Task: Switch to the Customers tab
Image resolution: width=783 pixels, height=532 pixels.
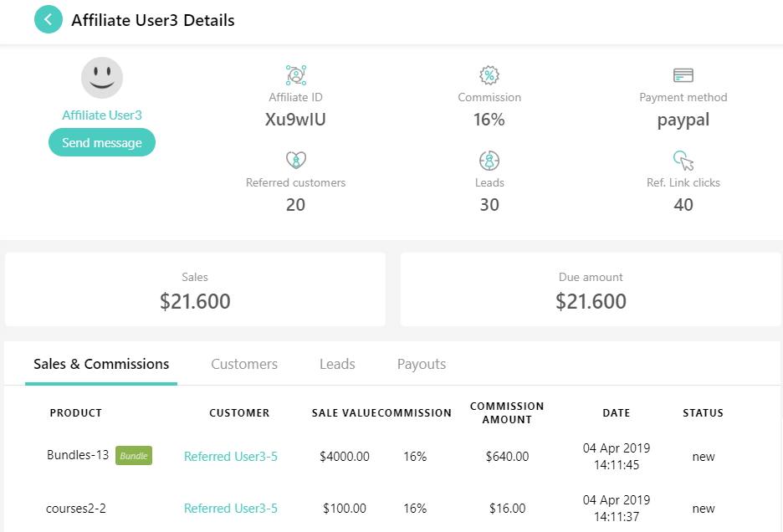Action: (244, 364)
